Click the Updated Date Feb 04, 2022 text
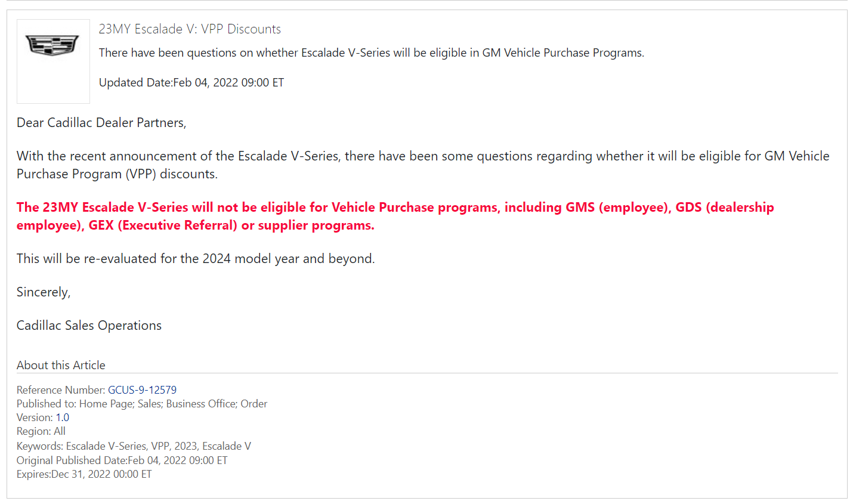Screen dimensions: 853x504 click(191, 83)
